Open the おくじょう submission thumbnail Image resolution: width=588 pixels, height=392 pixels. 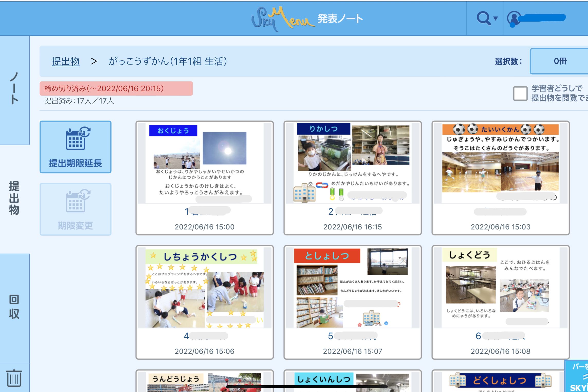(x=204, y=163)
